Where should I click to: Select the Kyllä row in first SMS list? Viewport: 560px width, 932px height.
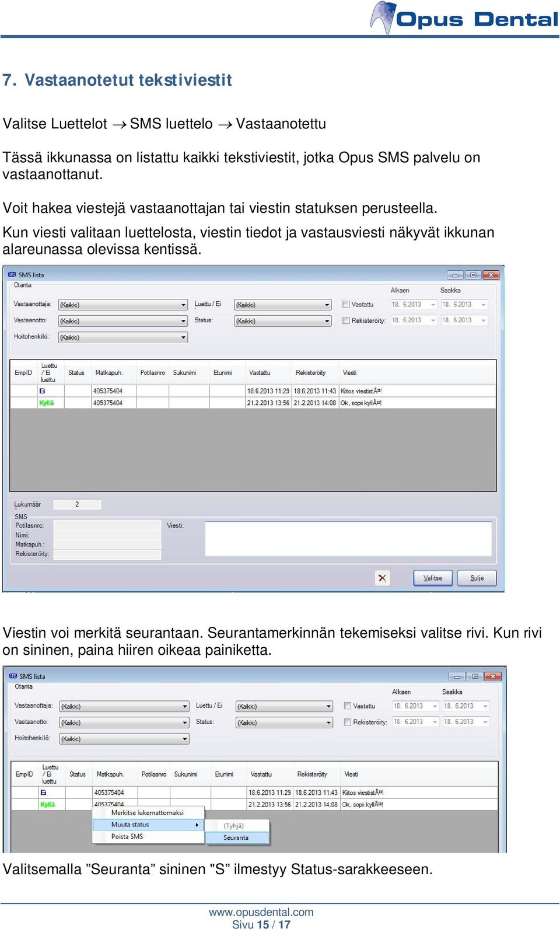pyautogui.click(x=253, y=403)
